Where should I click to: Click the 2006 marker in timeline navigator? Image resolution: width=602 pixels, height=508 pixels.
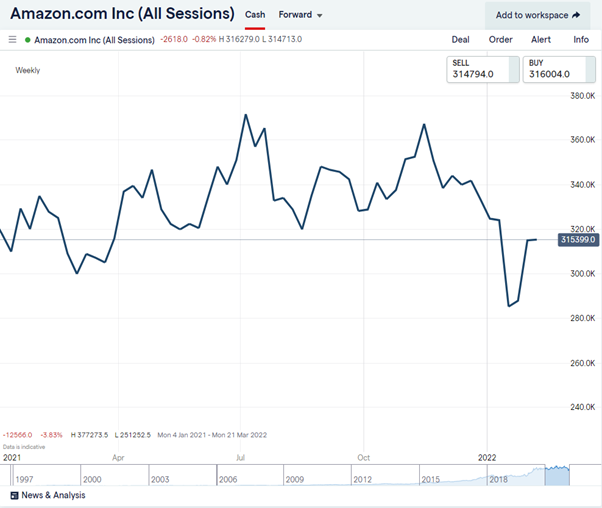click(228, 480)
